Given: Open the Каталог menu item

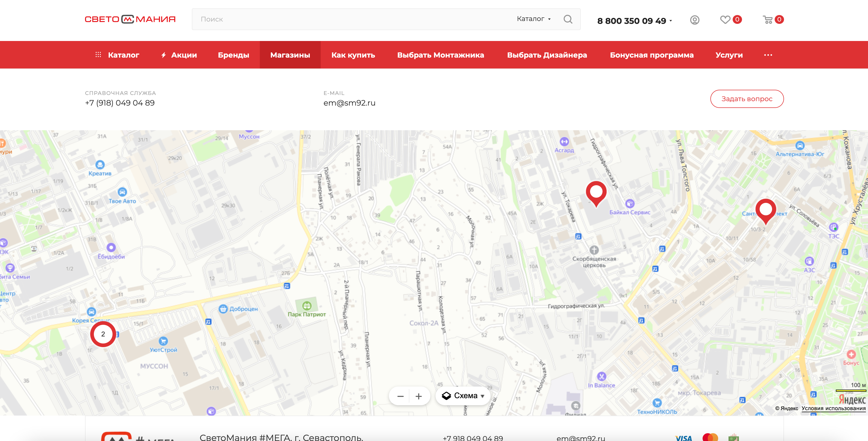Looking at the screenshot, I should 117,55.
